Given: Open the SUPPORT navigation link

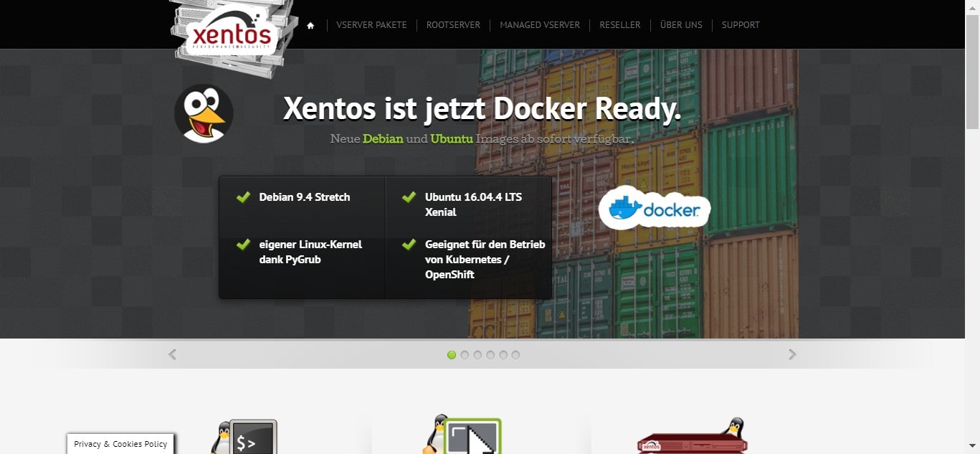Looking at the screenshot, I should [741, 25].
